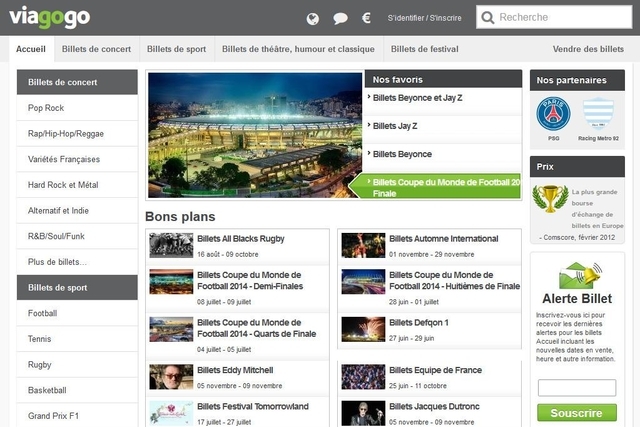Viewport: 640px width, 427px height.
Task: Change currency with the euro icon
Action: pyautogui.click(x=366, y=18)
